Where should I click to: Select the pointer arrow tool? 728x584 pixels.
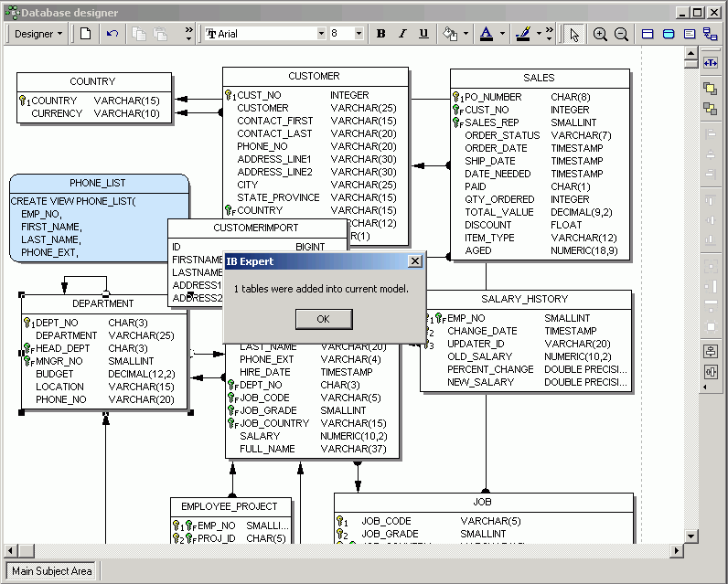click(573, 34)
